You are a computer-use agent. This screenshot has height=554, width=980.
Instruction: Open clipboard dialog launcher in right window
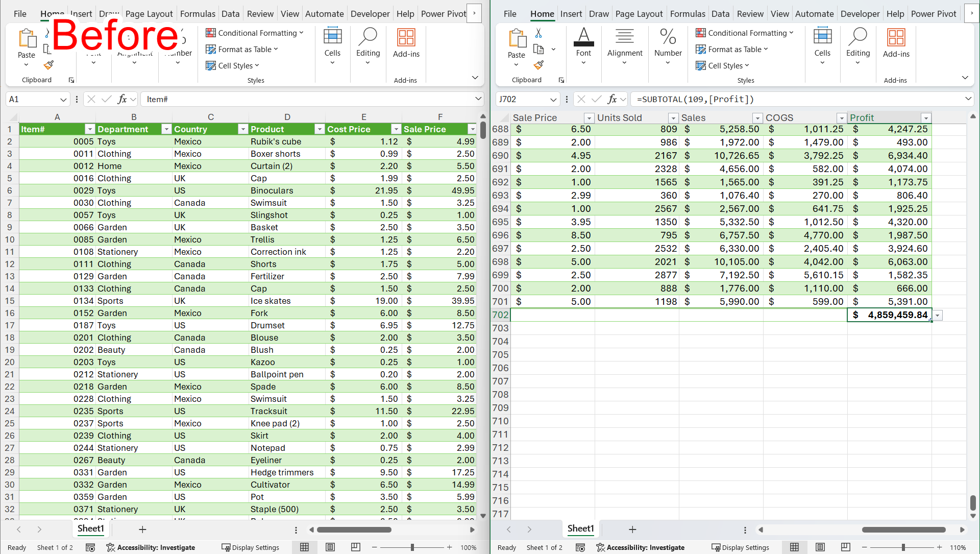coord(561,80)
